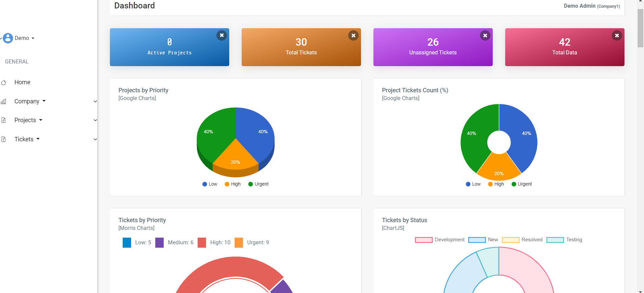Close the Total Data card

tap(617, 35)
